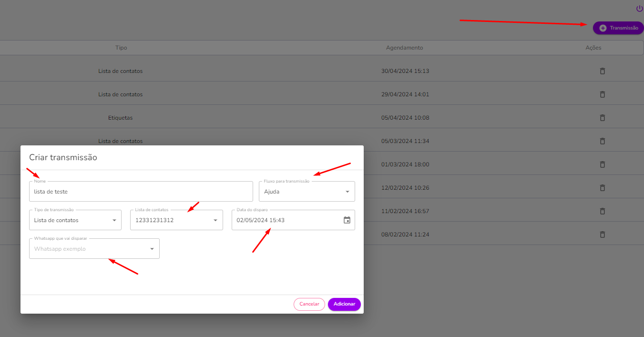
Task: Click the 12/02/2024 10:26 schedule cell
Action: 405,188
